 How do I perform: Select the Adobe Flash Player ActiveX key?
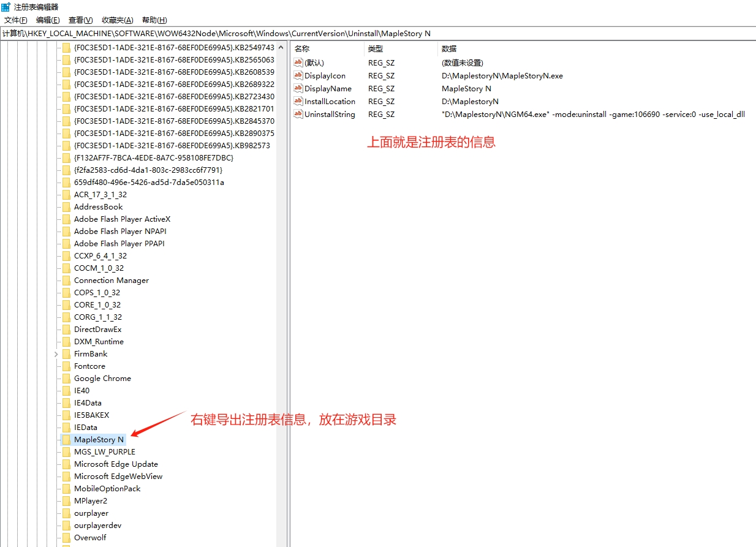tap(122, 219)
